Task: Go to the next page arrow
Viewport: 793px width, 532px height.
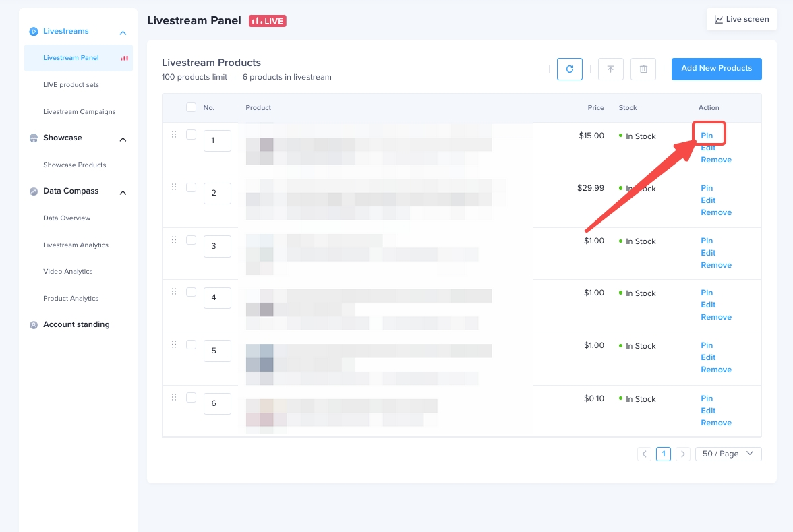Action: click(682, 454)
